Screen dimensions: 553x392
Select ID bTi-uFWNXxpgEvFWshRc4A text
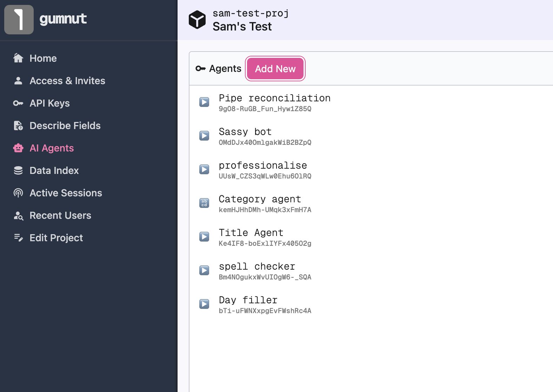(x=265, y=311)
